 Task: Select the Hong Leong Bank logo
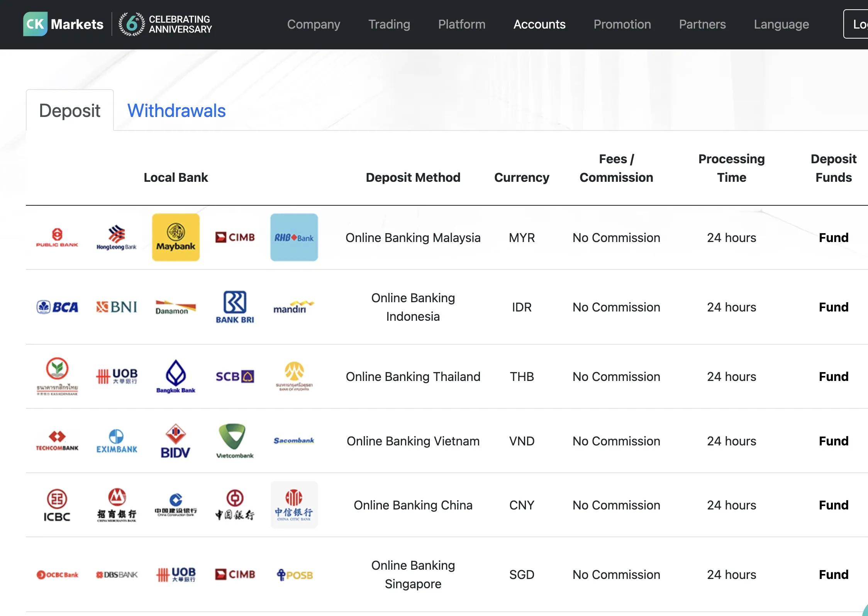pyautogui.click(x=116, y=237)
